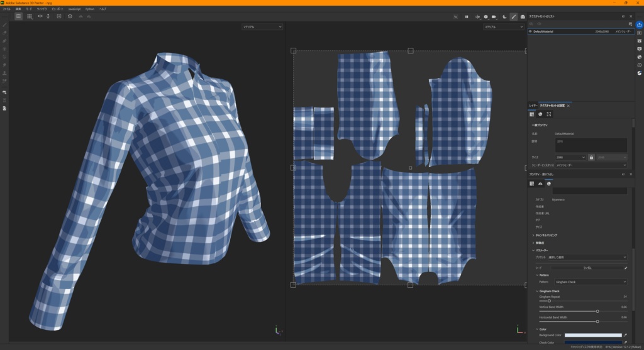Open the 2D viewport マテリアル dropdown
This screenshot has height=350, width=644.
(504, 26)
